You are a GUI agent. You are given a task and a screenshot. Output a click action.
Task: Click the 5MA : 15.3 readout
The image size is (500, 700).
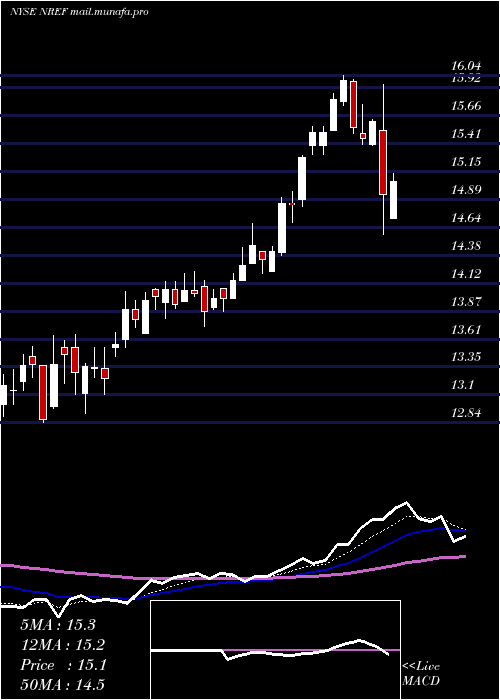58,625
